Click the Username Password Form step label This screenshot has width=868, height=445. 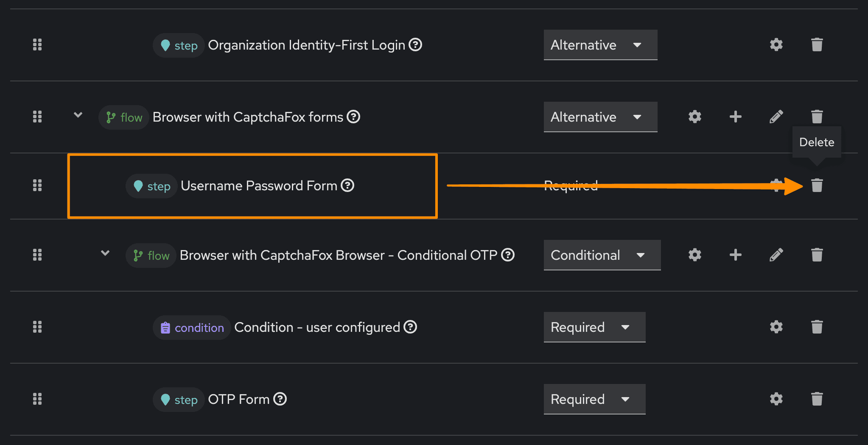(x=258, y=186)
